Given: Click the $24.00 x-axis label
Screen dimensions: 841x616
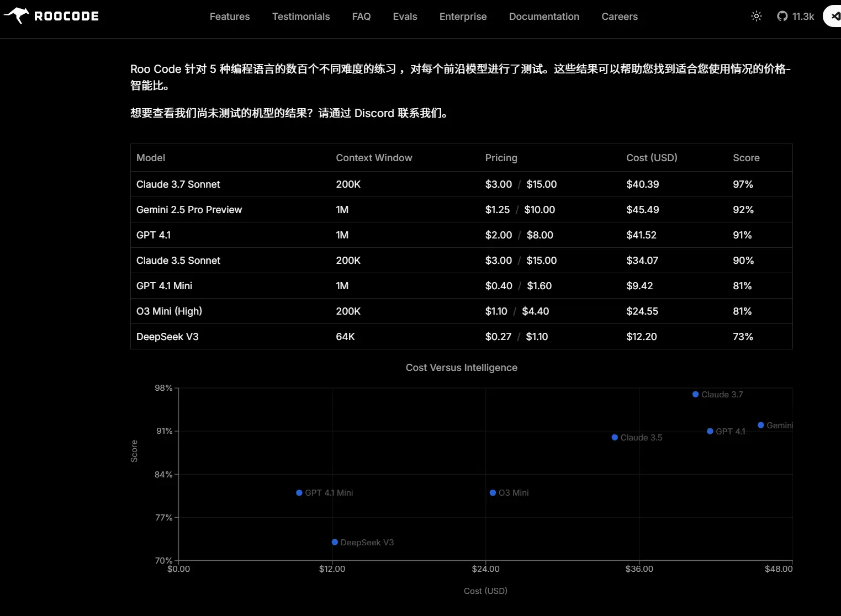Looking at the screenshot, I should point(486,569).
